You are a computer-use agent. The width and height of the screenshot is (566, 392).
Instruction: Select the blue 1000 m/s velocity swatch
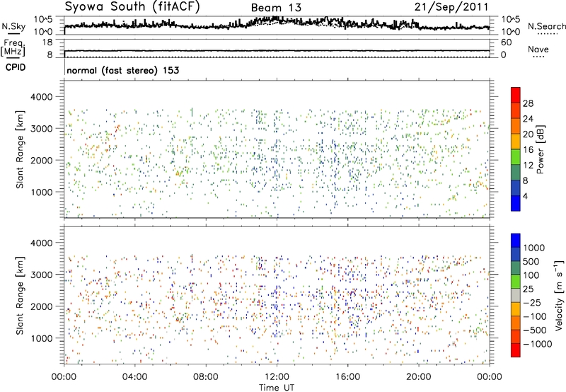(x=516, y=241)
